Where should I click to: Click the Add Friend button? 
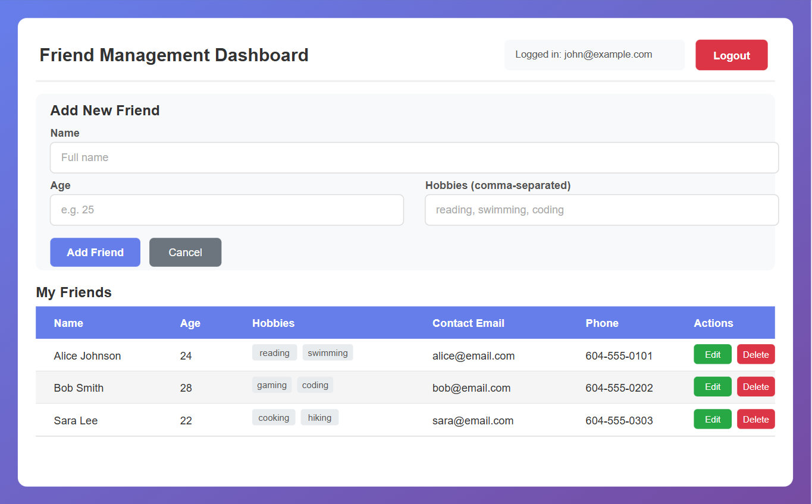point(95,252)
